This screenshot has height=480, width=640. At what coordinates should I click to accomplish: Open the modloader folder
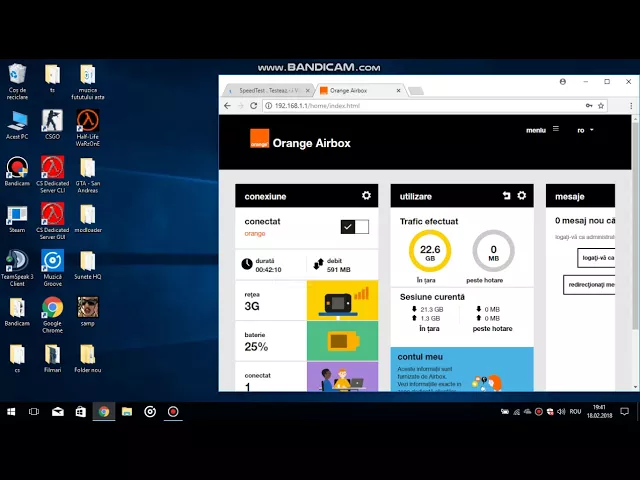(88, 219)
